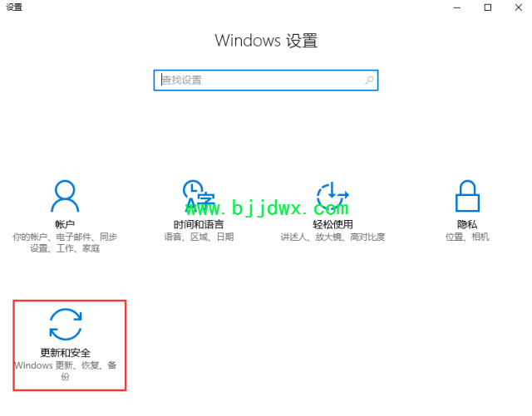
Task: Click the 位置、相机 description text
Action: pyautogui.click(x=467, y=237)
